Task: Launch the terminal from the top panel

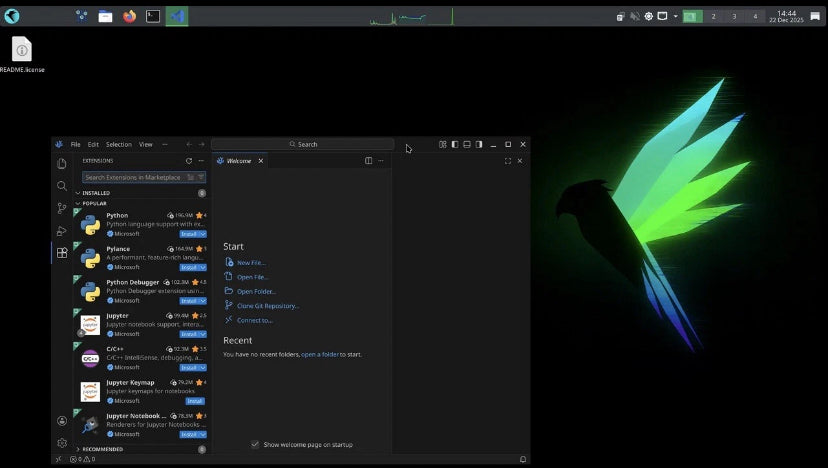Action: coord(153,16)
